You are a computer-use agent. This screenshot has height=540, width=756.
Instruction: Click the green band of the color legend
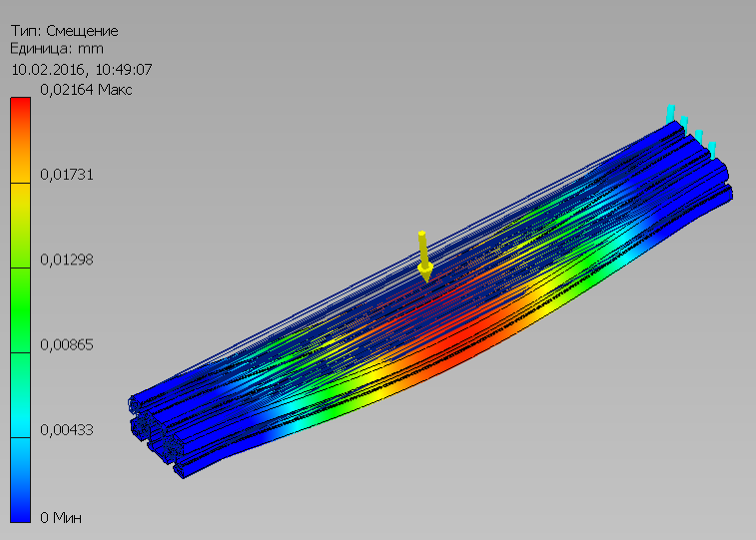[20, 310]
